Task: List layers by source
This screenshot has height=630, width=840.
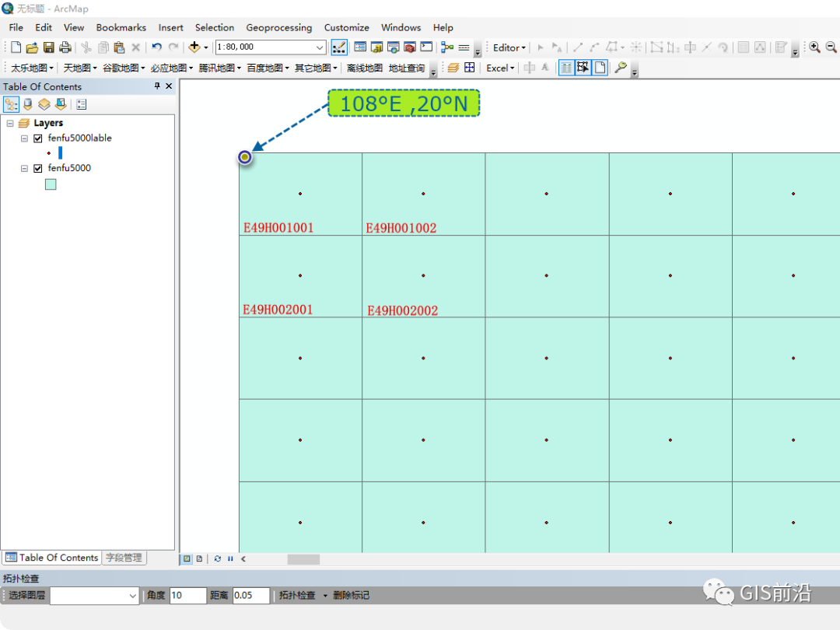Action: tap(28, 104)
